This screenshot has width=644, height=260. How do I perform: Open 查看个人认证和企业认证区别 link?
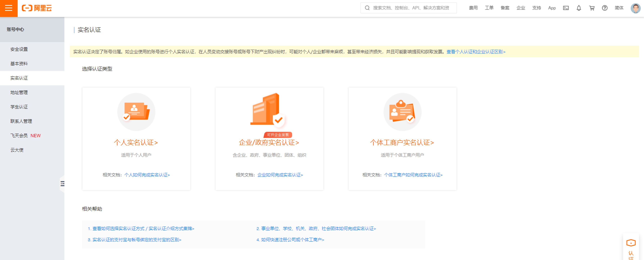tap(476, 52)
